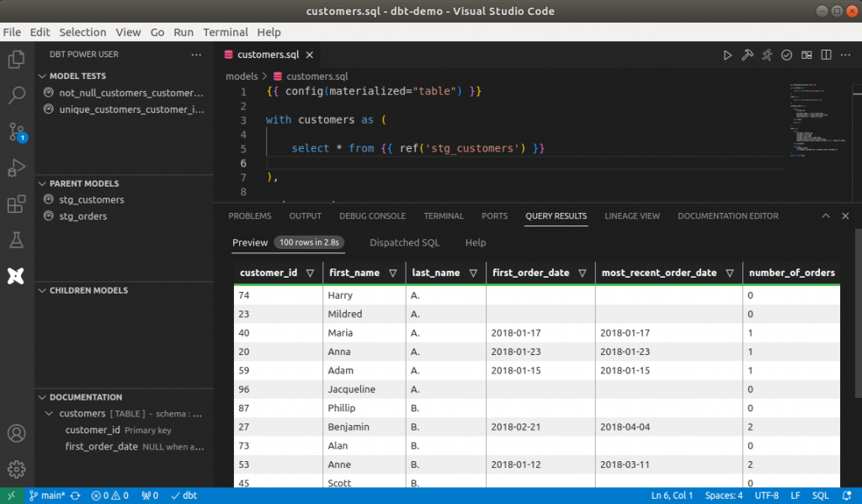Click the main* branch in status bar
The width and height of the screenshot is (862, 504).
[47, 496]
